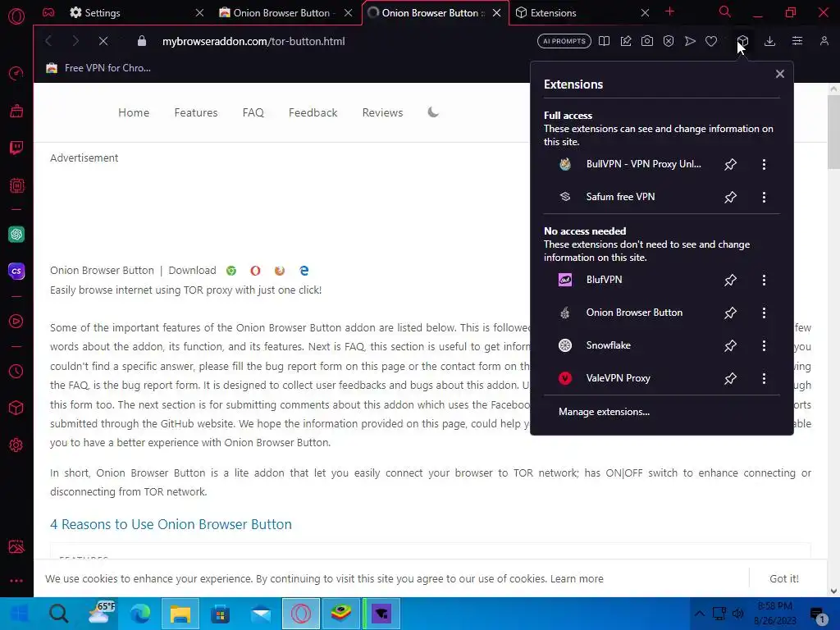Toggle dark mode moon icon on page

pyautogui.click(x=433, y=112)
